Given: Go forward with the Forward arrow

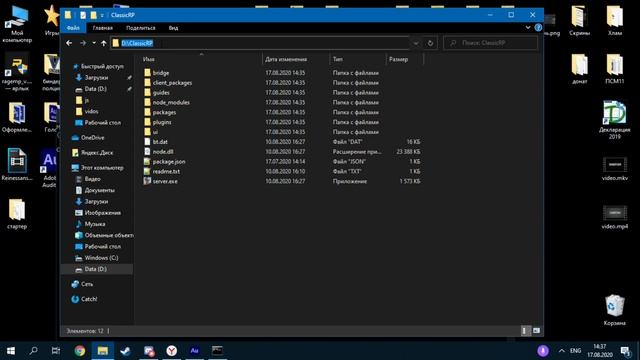Looking at the screenshot, I should pyautogui.click(x=83, y=43).
